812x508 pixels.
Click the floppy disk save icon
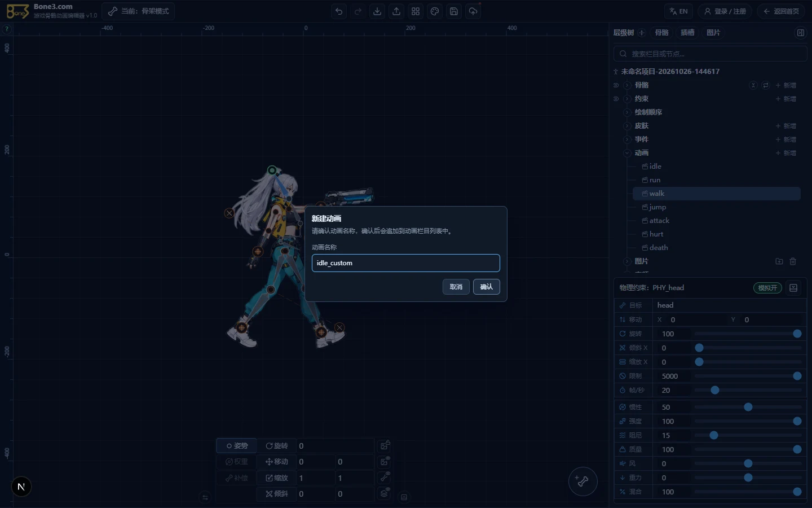pos(454,11)
